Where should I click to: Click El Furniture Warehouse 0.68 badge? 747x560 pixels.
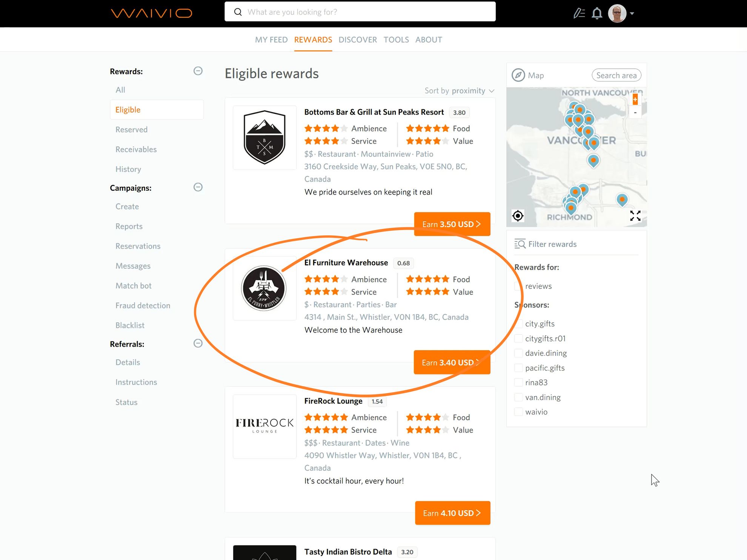pyautogui.click(x=403, y=263)
